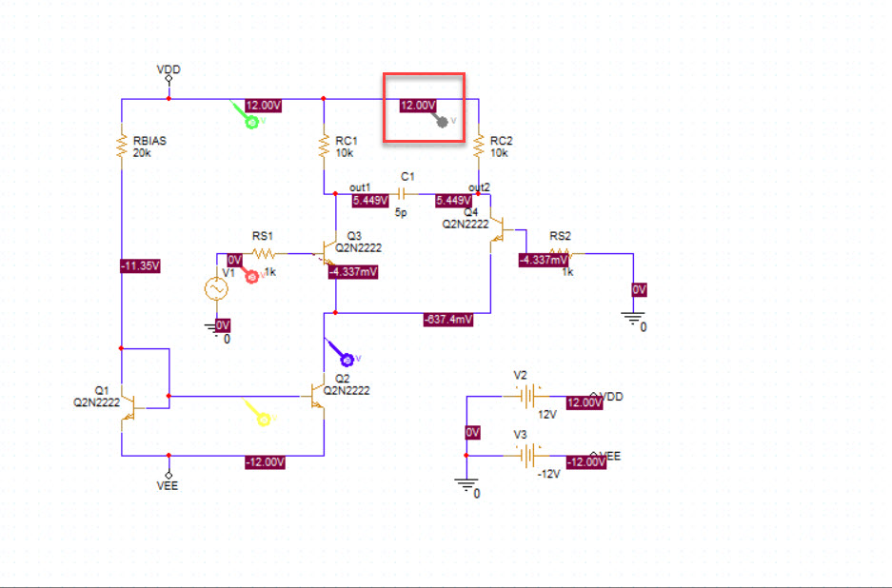Click the out1 net label
Screen dimensions: 892x588
(359, 187)
